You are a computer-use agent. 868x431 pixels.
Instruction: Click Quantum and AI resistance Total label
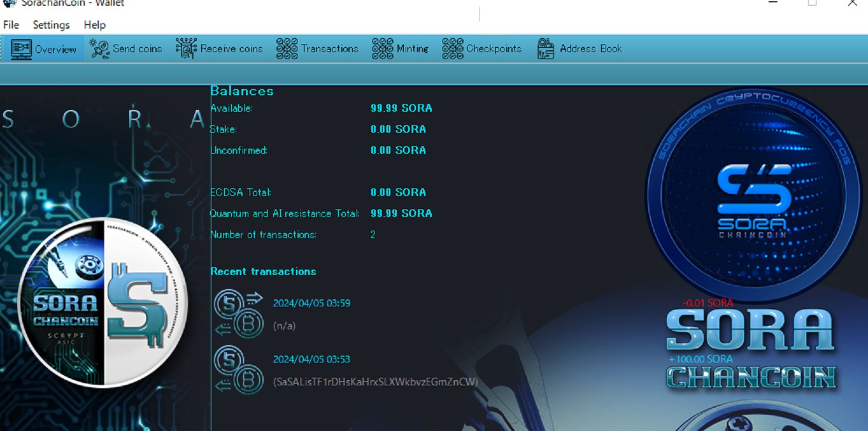pyautogui.click(x=285, y=213)
